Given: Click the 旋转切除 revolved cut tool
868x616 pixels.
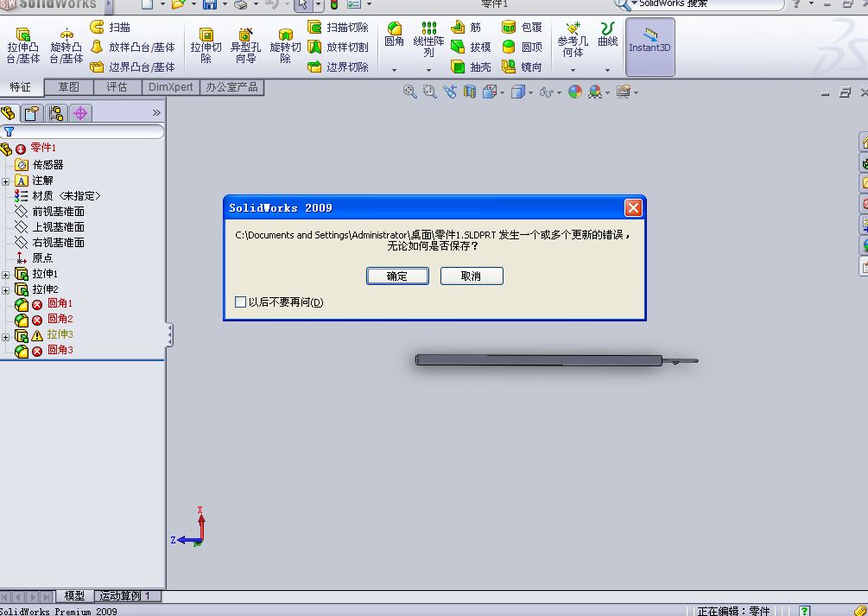Looking at the screenshot, I should pyautogui.click(x=285, y=46).
